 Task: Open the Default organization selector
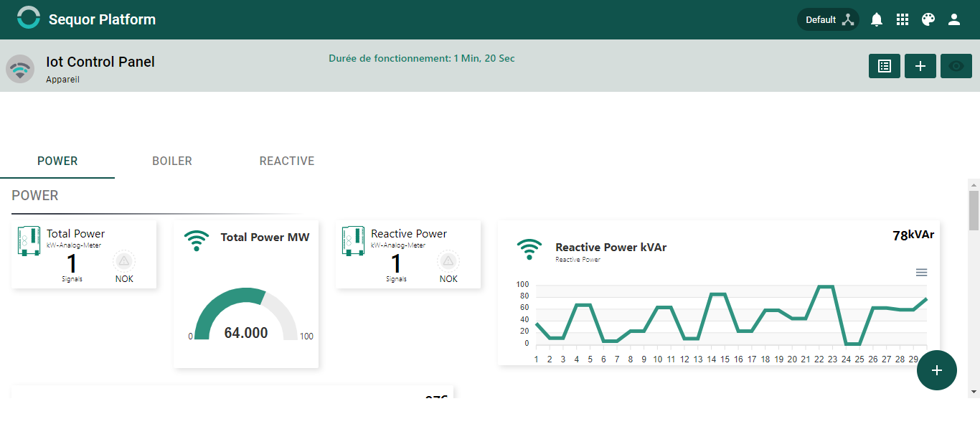tap(829, 19)
